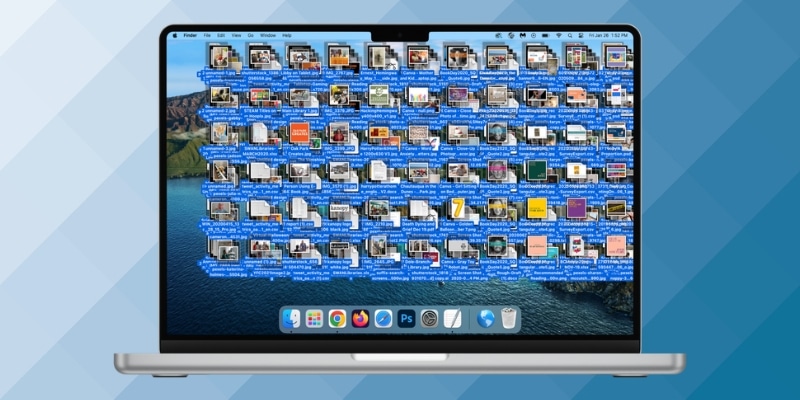
Task: Select the yellow number 7 balloon thumbnail
Action: point(458,208)
